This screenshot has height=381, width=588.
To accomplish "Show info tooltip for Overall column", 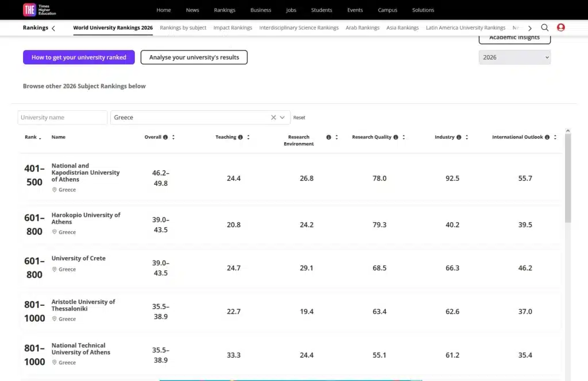I will click(x=165, y=137).
